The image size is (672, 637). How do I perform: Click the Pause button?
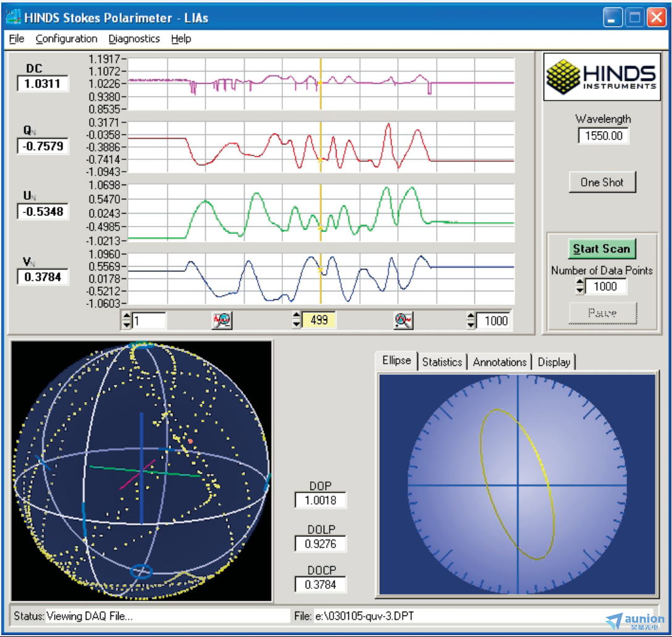[603, 313]
